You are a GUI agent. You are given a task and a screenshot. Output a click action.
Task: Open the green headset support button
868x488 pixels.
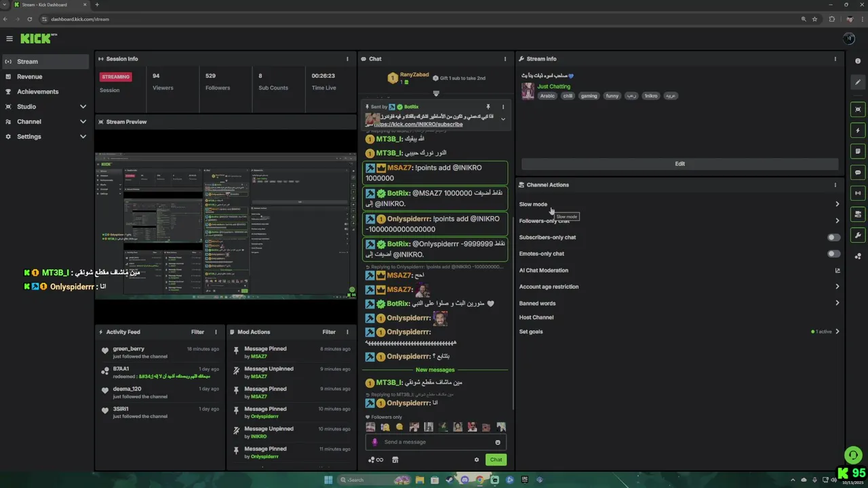[853, 455]
